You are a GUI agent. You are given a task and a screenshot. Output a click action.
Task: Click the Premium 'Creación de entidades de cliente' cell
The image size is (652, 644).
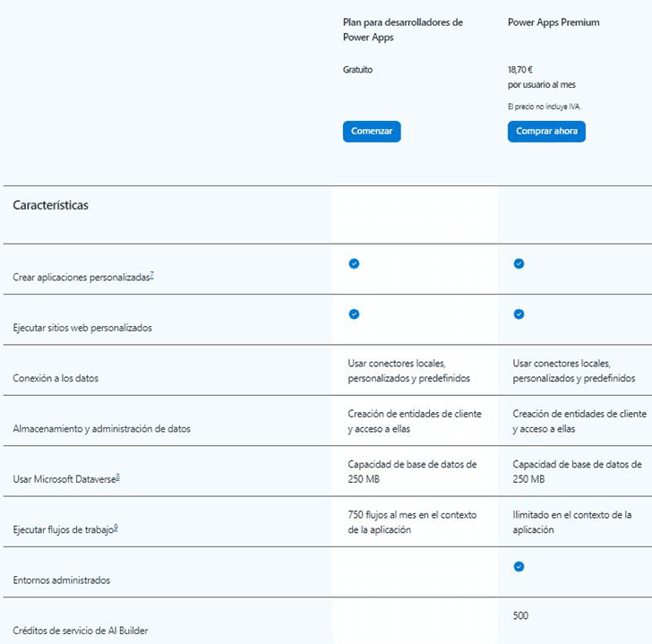[579, 421]
